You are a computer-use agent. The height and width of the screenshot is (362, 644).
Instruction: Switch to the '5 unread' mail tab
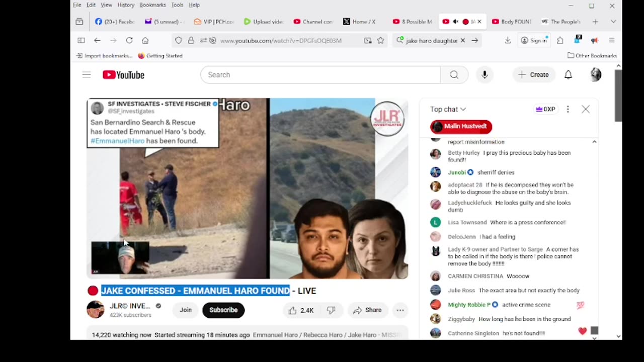165,22
